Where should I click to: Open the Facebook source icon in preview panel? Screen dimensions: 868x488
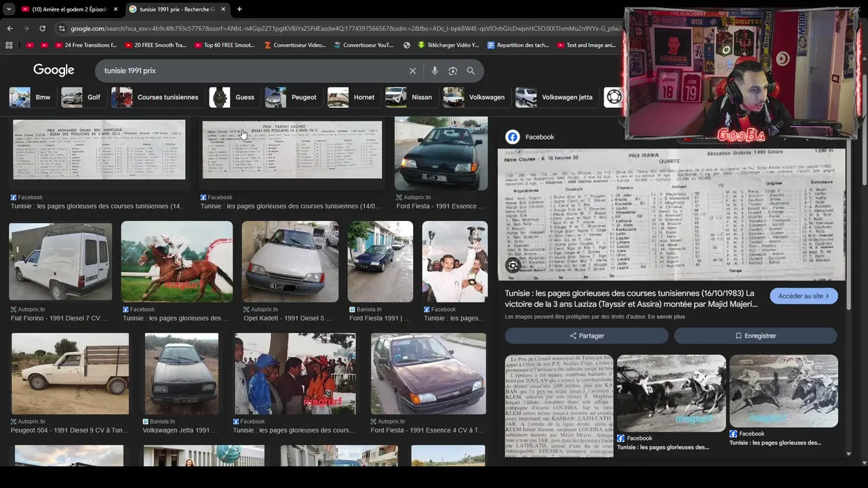click(x=513, y=137)
